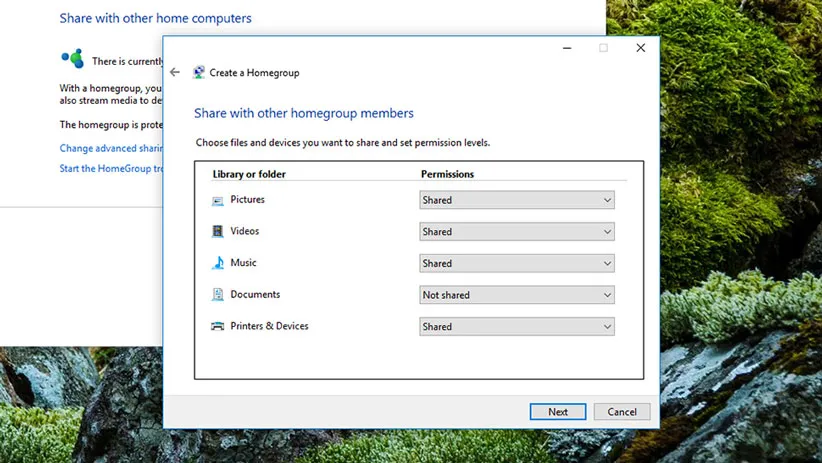
Task: Expand the Music permissions dropdown
Action: pos(516,264)
